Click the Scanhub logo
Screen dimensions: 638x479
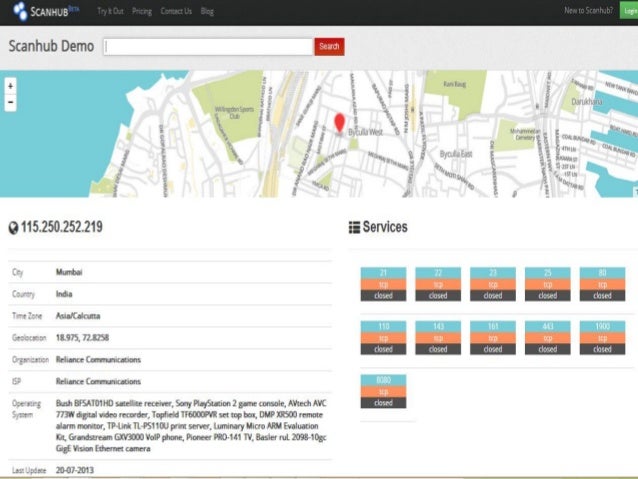point(46,11)
